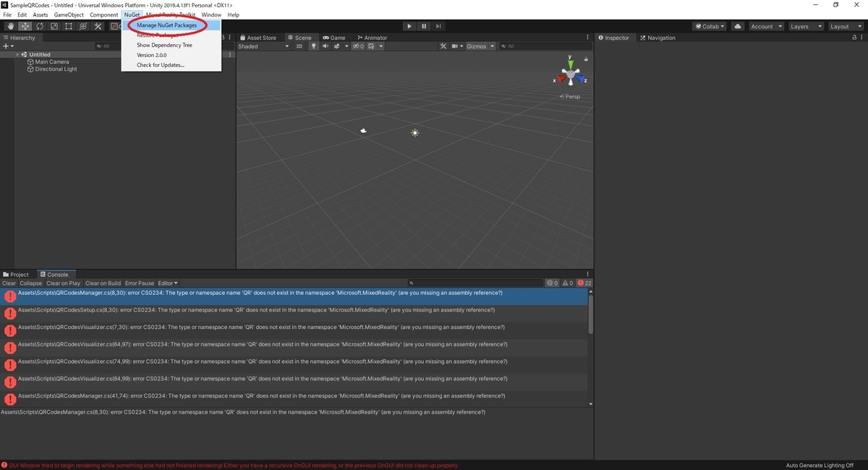Click Manage NuGet Packages menu entry
868x470 pixels.
pyautogui.click(x=171, y=25)
